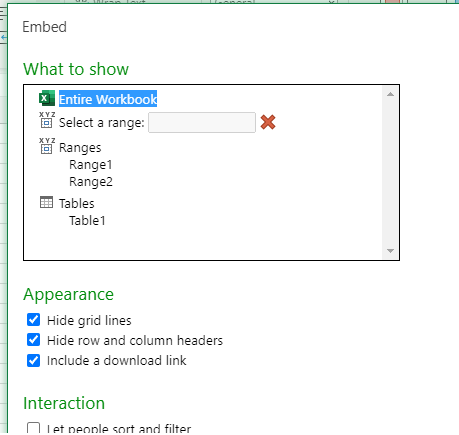Click the list scroll down arrow
The height and width of the screenshot is (435, 459).
point(390,251)
